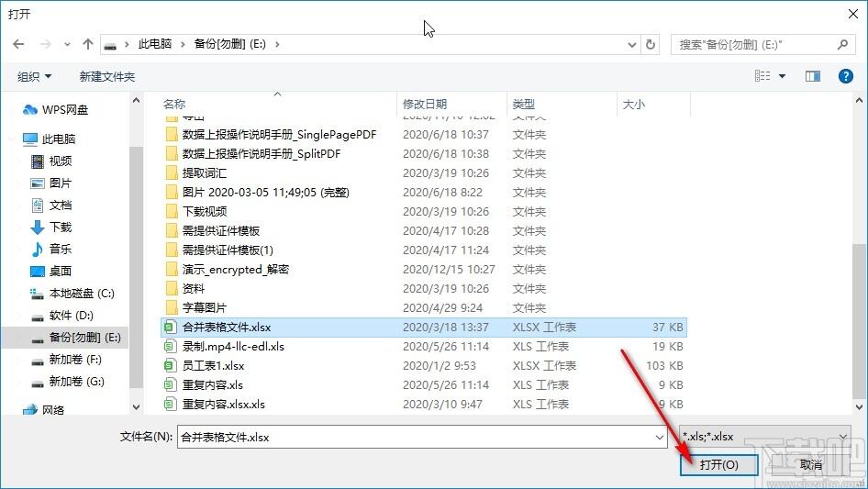The width and height of the screenshot is (868, 489).
Task: Open the view options dropdown arrow
Action: (x=782, y=76)
